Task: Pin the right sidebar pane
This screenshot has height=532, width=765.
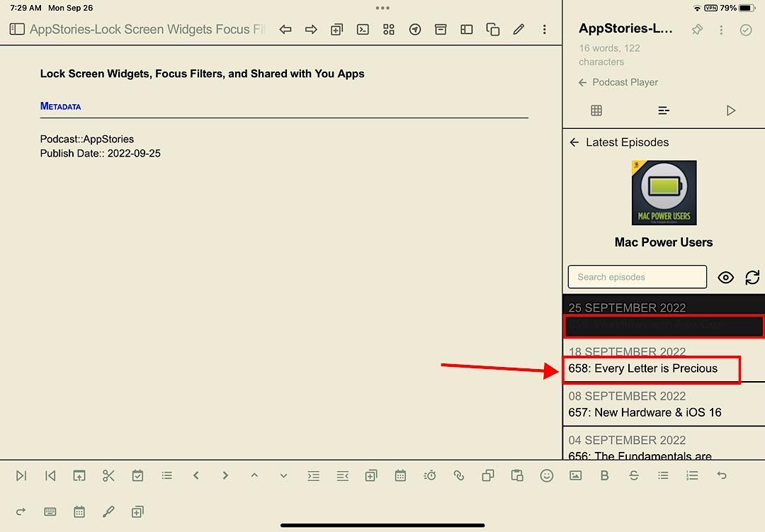Action: click(697, 30)
